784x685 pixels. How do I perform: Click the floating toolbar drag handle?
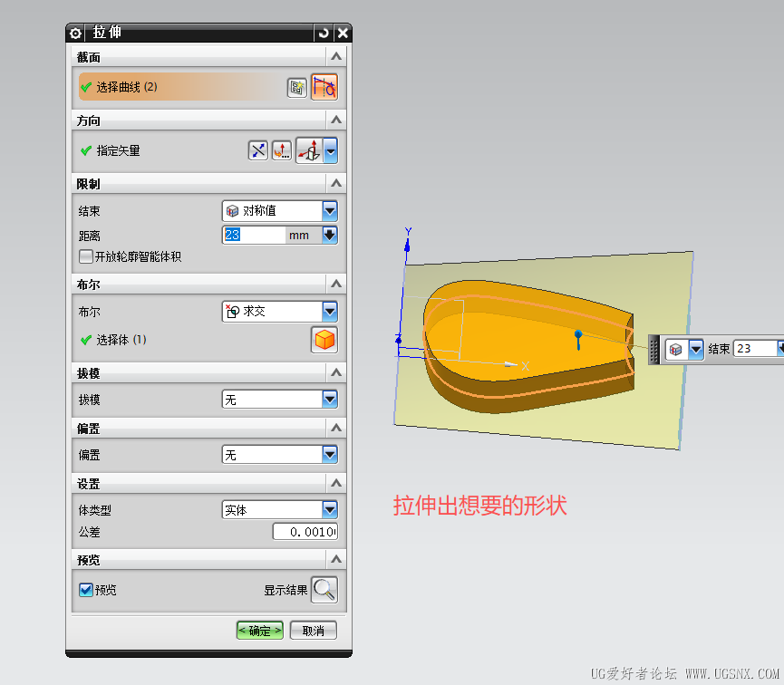pyautogui.click(x=654, y=349)
